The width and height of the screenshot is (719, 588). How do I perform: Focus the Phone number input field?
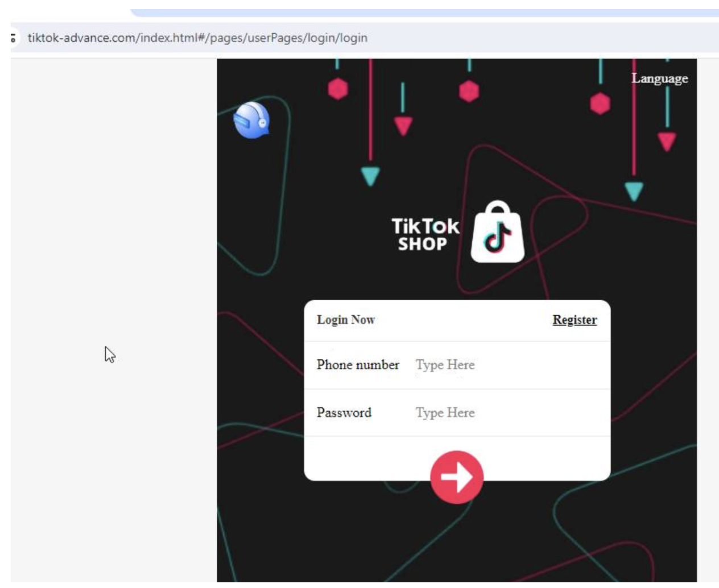coord(506,365)
